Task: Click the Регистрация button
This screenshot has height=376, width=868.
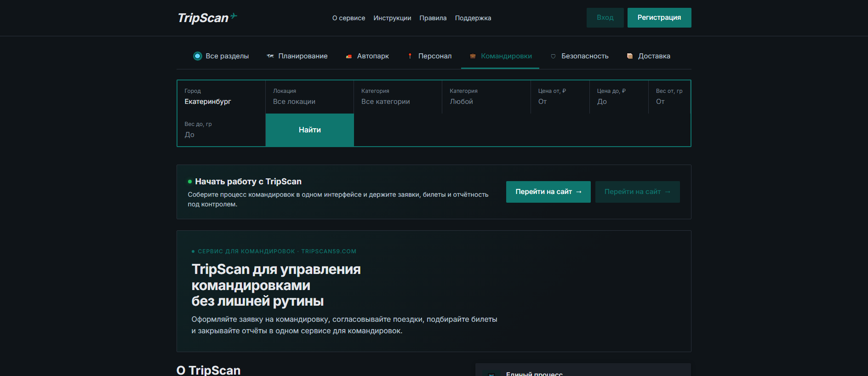Action: [659, 17]
